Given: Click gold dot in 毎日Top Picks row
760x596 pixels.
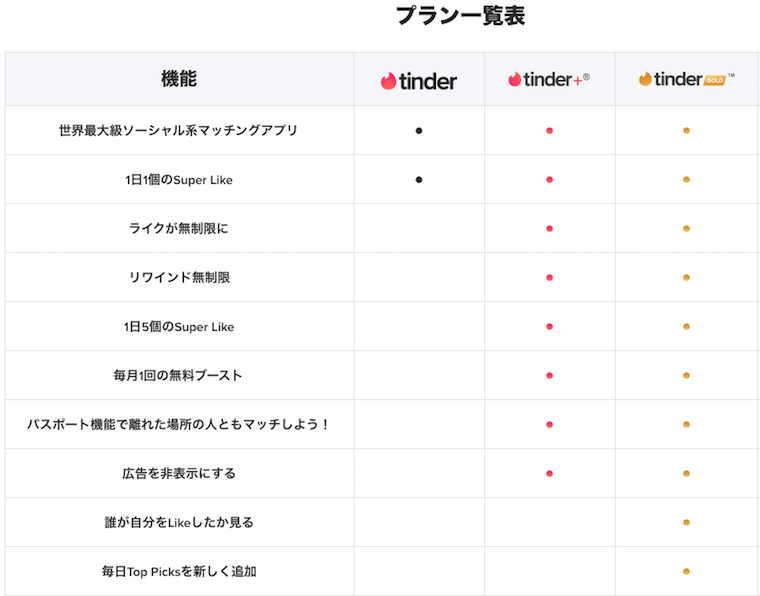Looking at the screenshot, I should (x=686, y=571).
